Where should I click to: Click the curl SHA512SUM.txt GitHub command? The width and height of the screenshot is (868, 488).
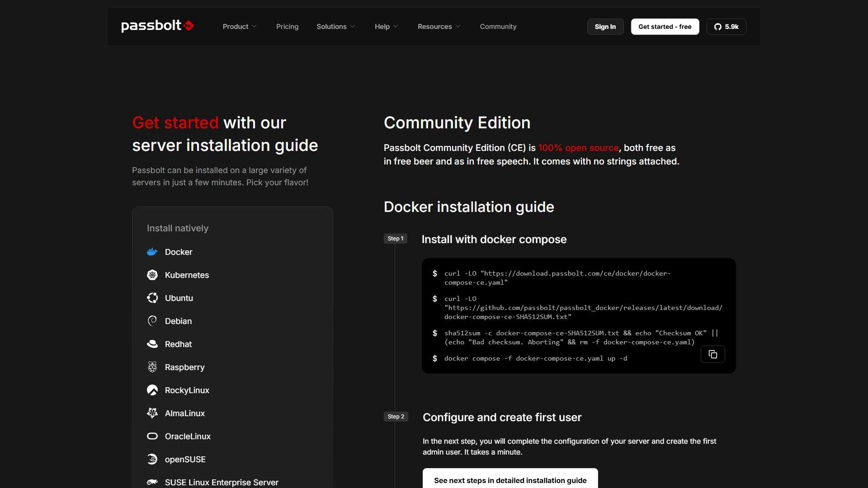[583, 308]
